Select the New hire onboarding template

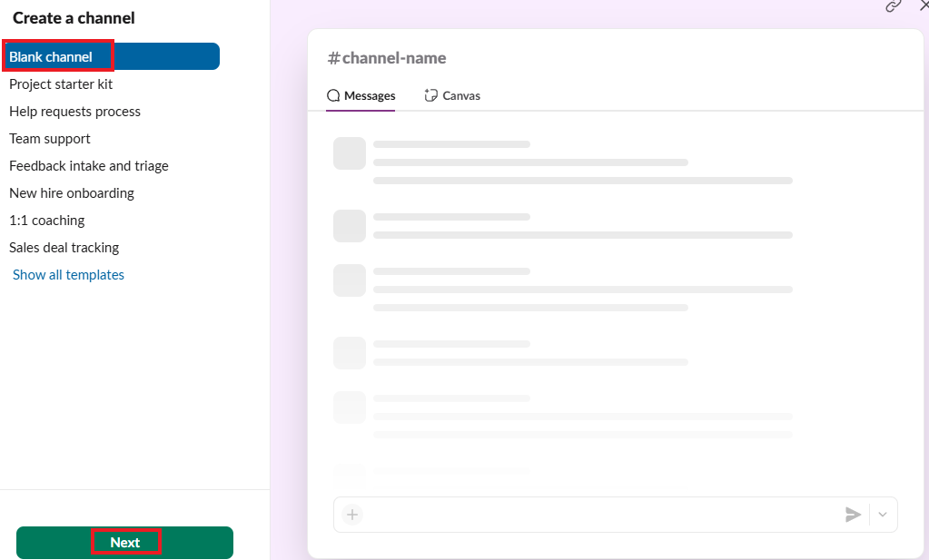72,192
